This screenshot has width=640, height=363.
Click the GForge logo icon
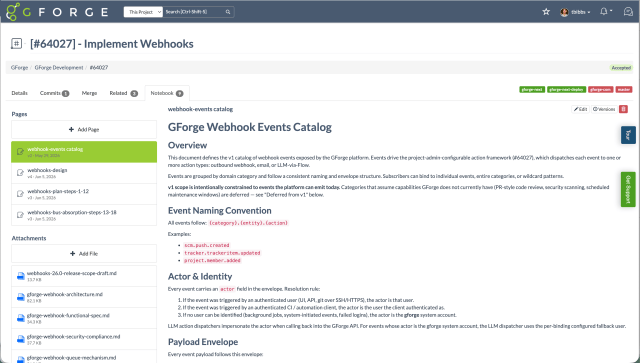tap(13, 11)
